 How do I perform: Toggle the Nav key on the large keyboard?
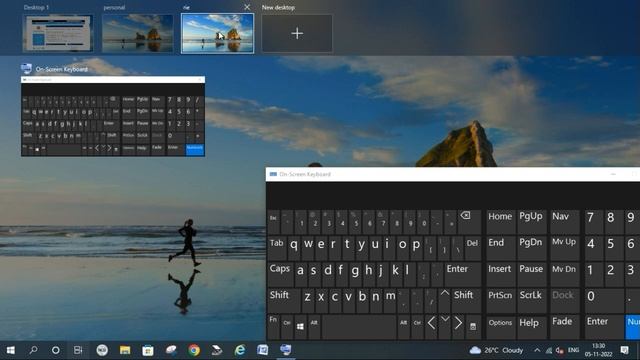[564, 222]
